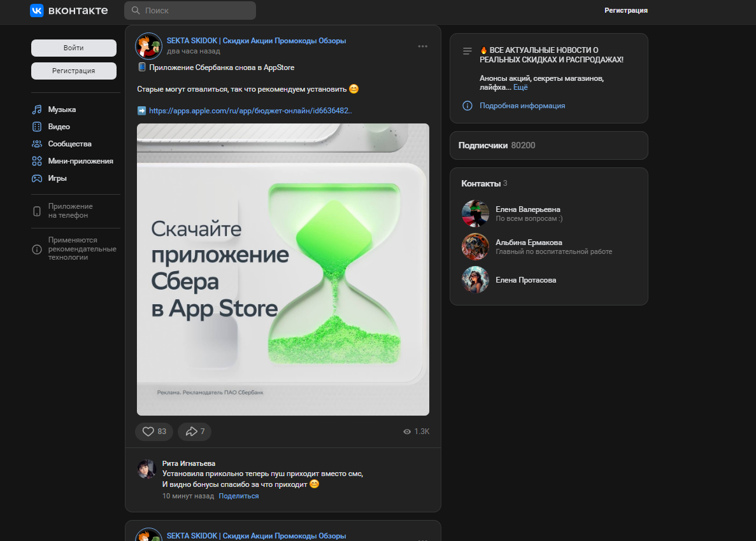This screenshot has height=541, width=756.
Task: Open Музыка via its note icon
Action: [37, 109]
